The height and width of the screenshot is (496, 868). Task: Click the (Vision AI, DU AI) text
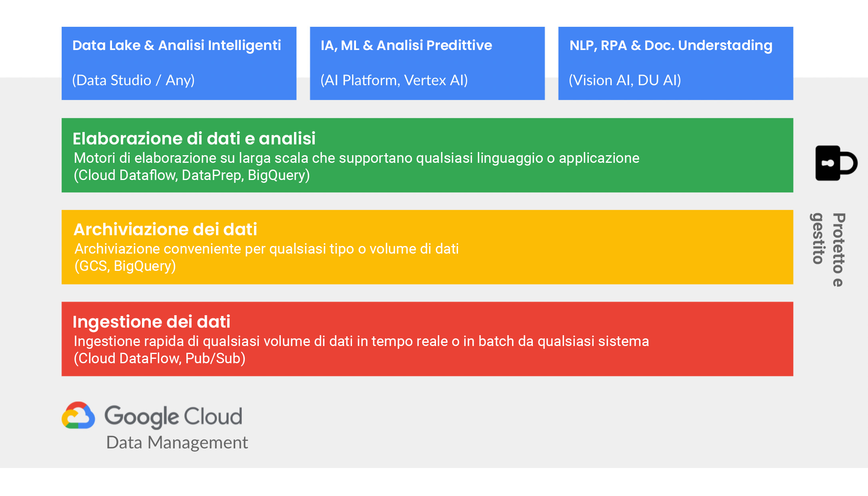click(625, 80)
